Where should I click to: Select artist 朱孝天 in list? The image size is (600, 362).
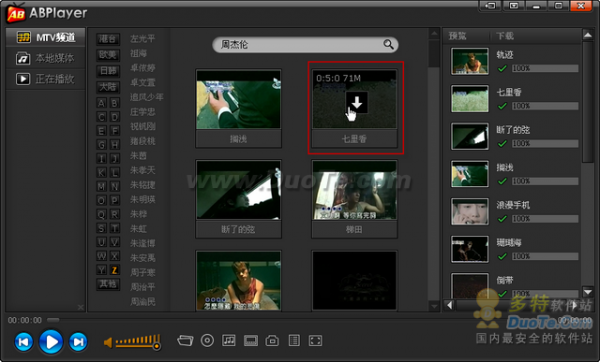(143, 170)
